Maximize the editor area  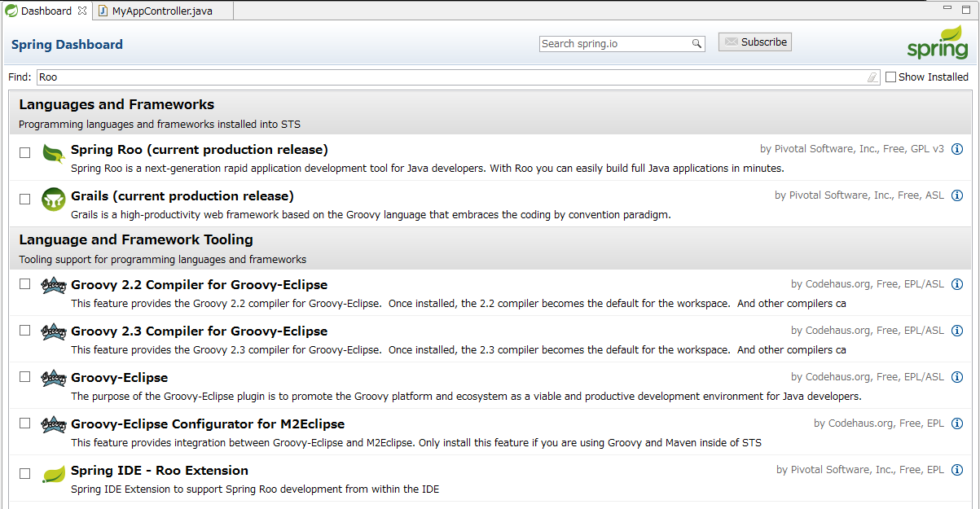click(x=965, y=8)
